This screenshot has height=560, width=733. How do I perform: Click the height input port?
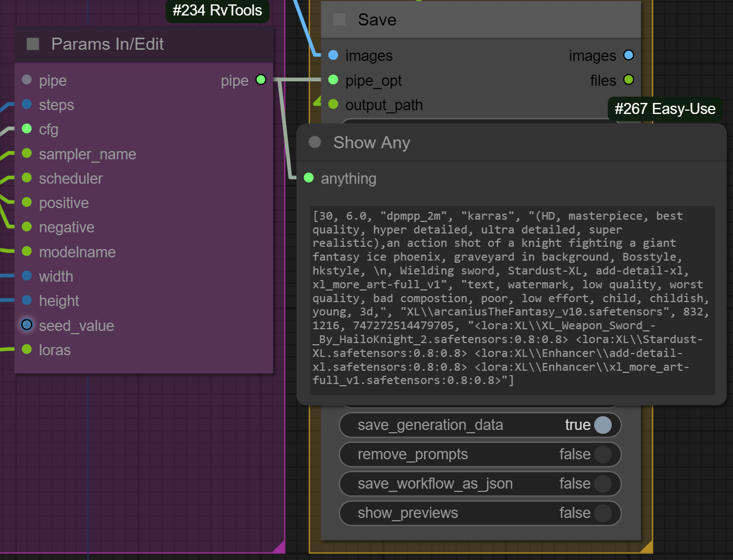(x=27, y=300)
